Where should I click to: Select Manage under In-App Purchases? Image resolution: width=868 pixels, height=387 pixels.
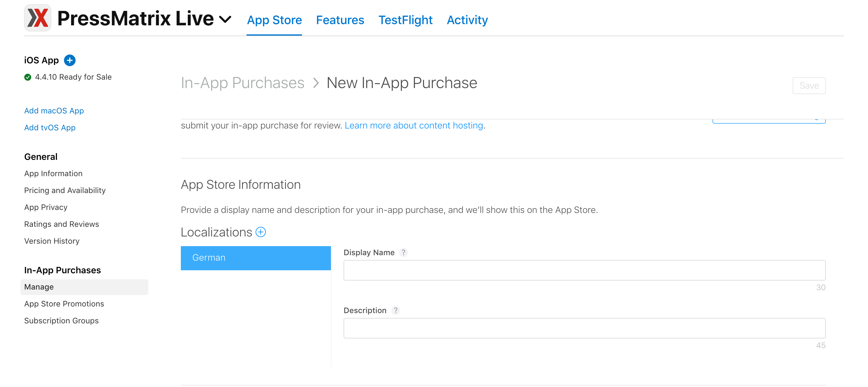[84, 287]
